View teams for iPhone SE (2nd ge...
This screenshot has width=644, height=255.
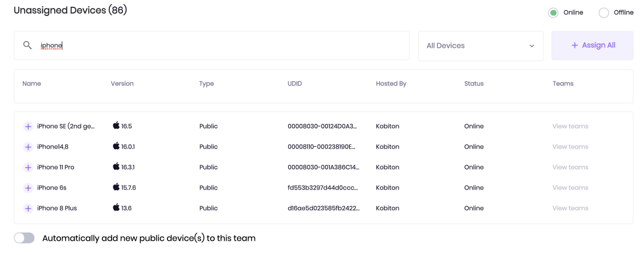tap(570, 126)
